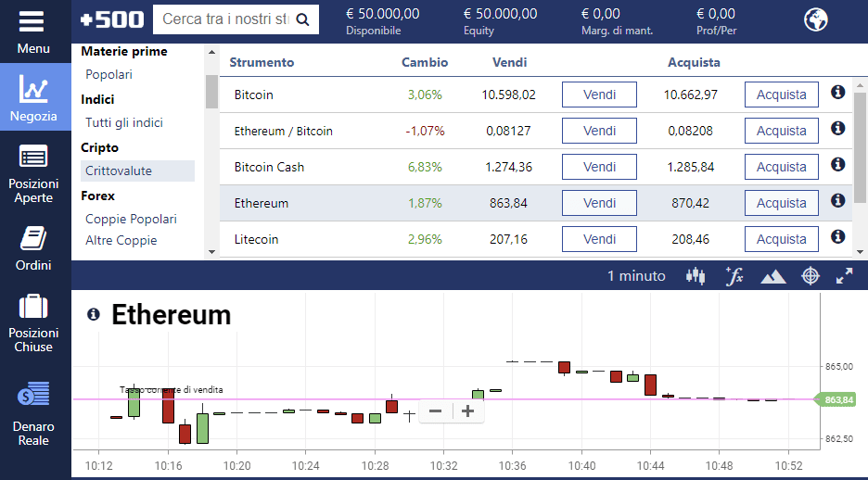Zoom in the chart with plus

[467, 411]
